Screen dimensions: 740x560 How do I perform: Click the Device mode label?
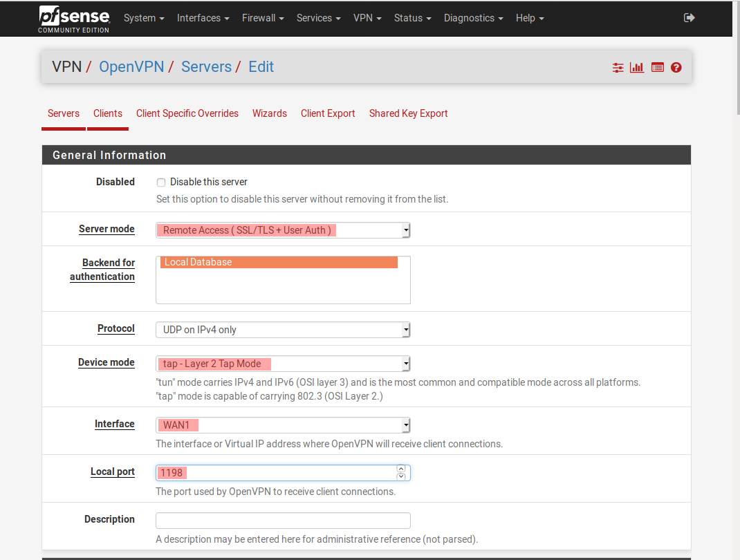point(107,362)
